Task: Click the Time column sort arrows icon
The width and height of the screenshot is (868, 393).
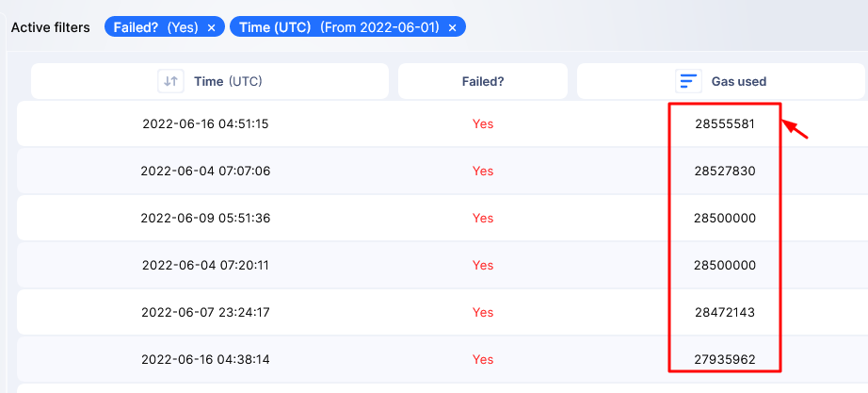Action: tap(171, 81)
